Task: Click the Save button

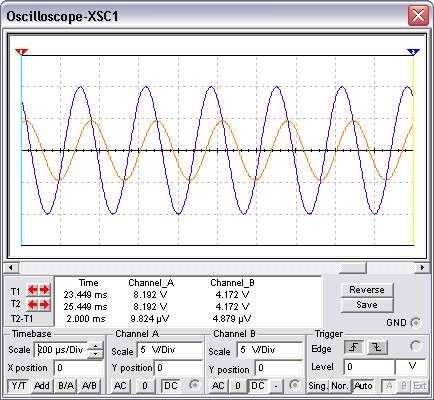Action: click(367, 305)
